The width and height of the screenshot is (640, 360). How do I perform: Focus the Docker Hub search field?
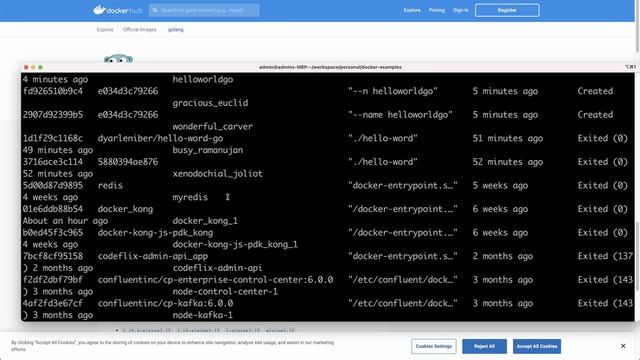point(204,10)
